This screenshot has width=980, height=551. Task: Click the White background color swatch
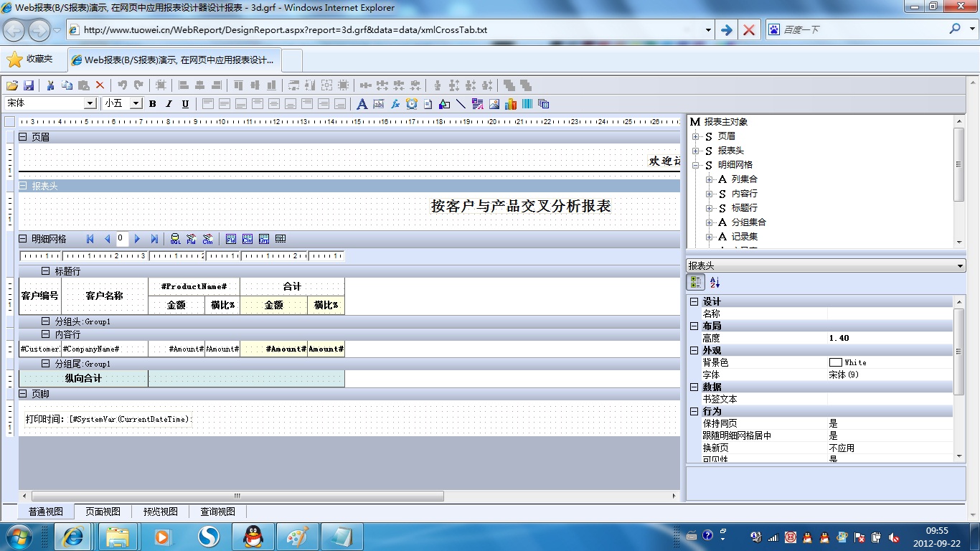click(x=835, y=362)
